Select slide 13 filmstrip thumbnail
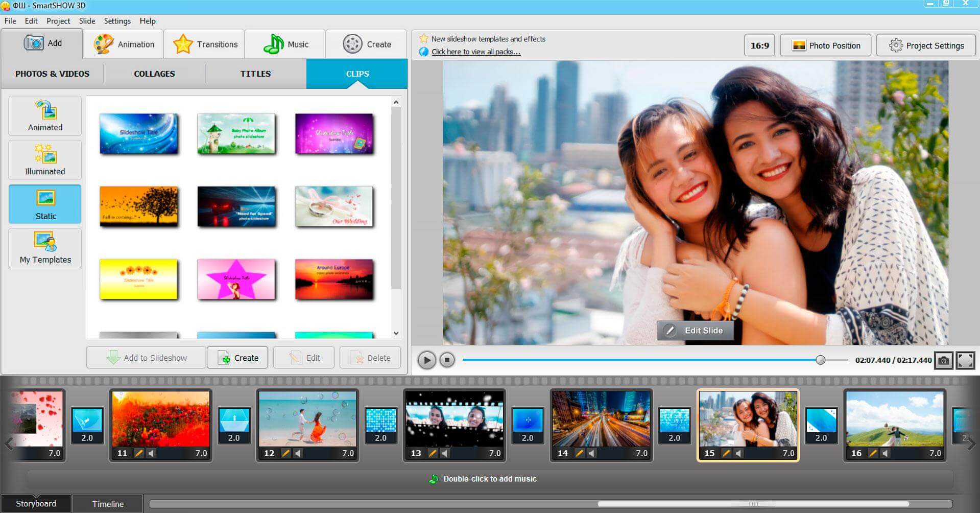Image resolution: width=980 pixels, height=513 pixels. point(455,419)
